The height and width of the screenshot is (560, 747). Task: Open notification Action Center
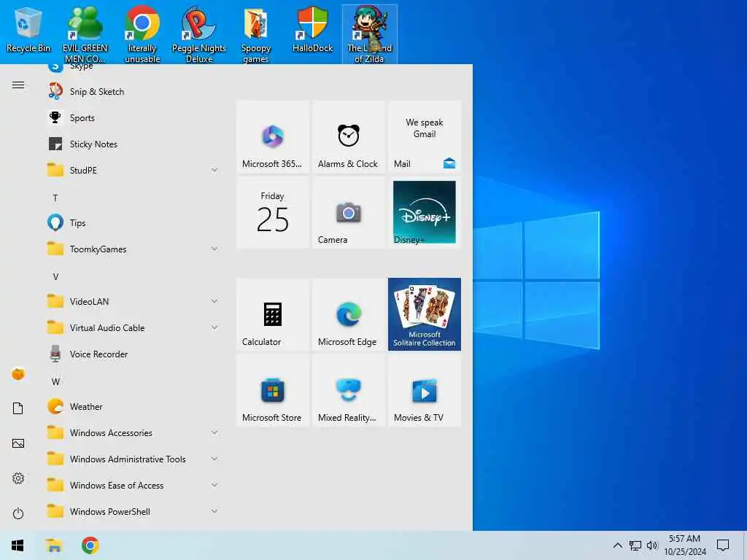tap(723, 545)
